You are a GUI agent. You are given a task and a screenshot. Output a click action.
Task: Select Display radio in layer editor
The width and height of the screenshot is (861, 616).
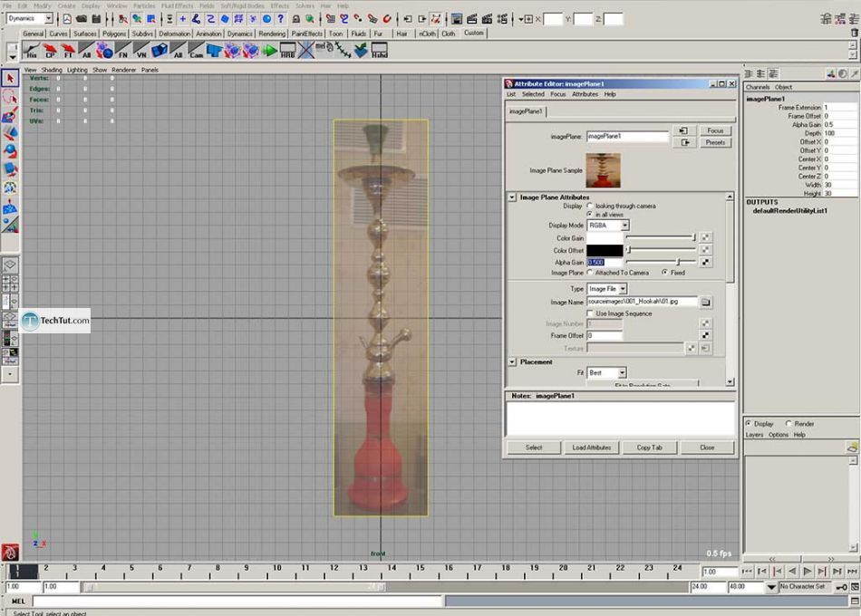[x=749, y=423]
